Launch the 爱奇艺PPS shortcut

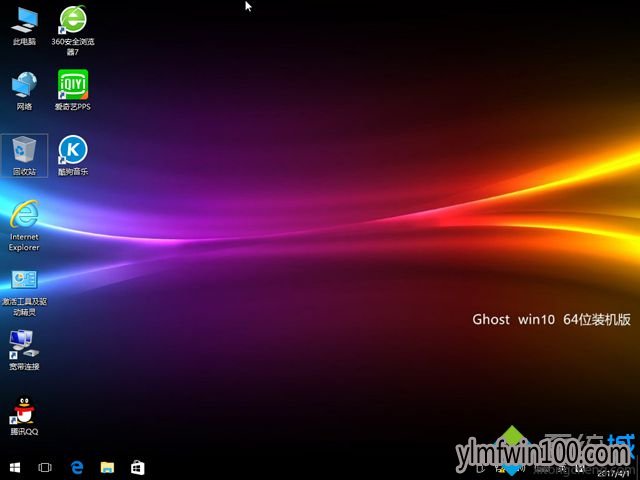[73, 90]
